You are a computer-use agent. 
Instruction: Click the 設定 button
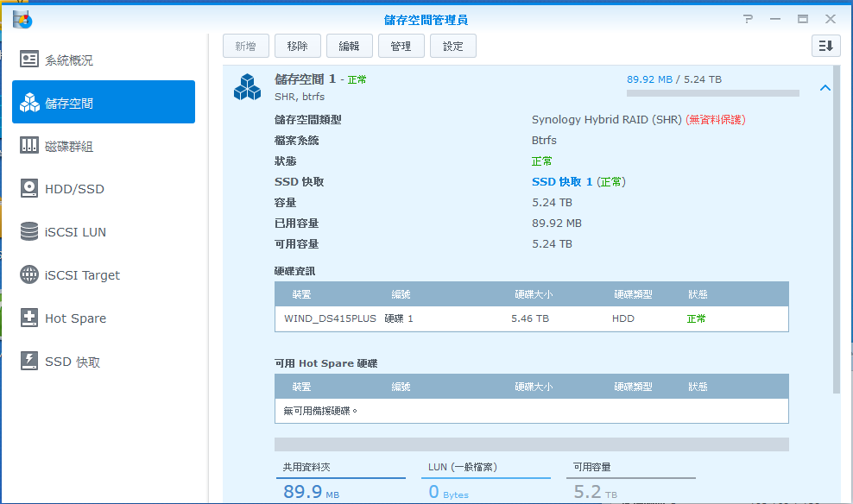pyautogui.click(x=453, y=47)
